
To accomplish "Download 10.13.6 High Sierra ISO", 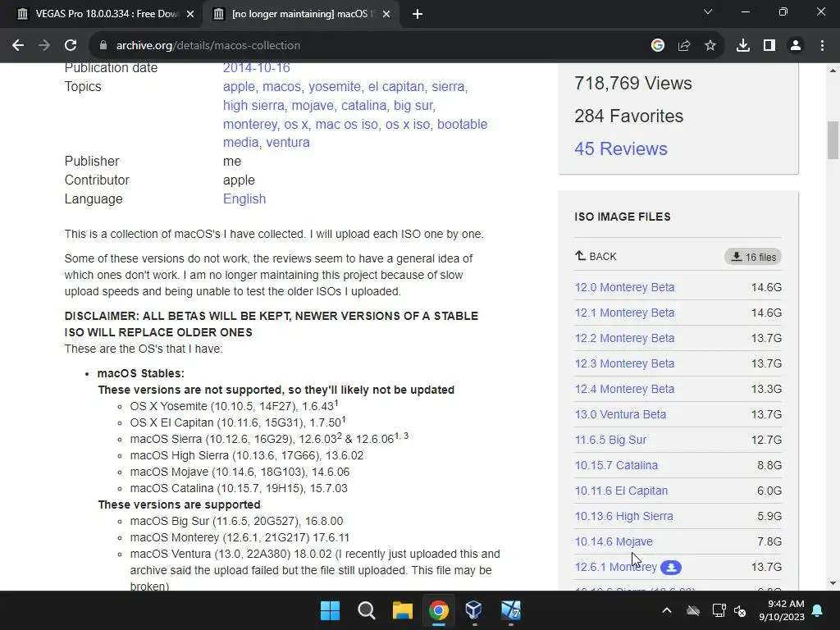I will pyautogui.click(x=624, y=517).
